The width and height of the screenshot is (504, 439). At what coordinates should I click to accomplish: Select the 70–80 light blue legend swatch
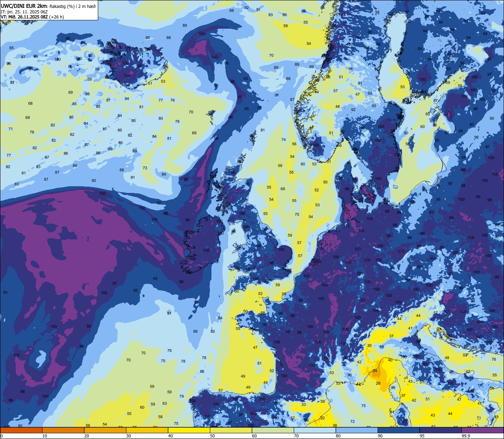(x=315, y=430)
